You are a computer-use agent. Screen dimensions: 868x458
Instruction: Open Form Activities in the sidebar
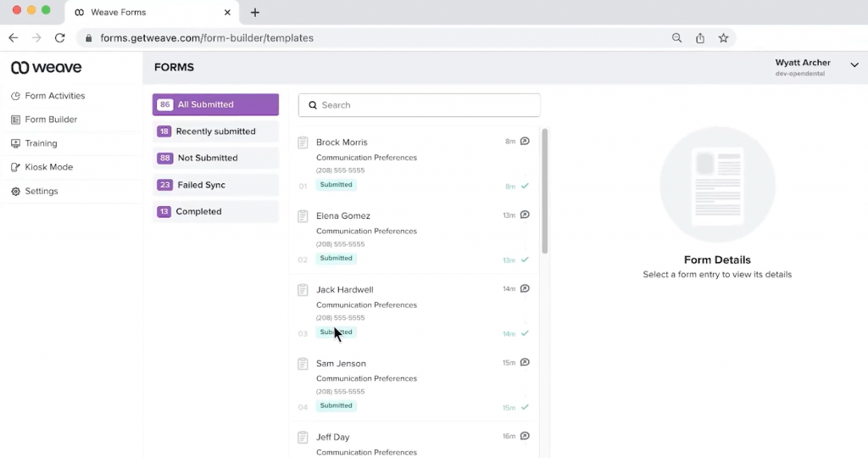coord(54,96)
